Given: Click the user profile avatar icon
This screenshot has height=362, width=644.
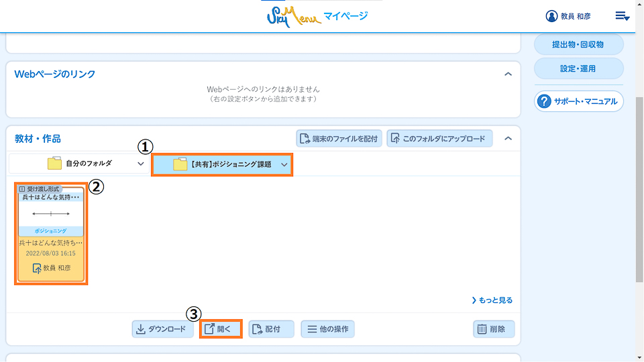Looking at the screenshot, I should click(x=551, y=16).
